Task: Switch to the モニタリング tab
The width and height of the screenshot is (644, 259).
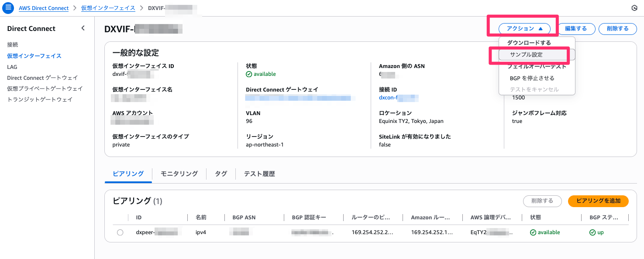Action: [x=179, y=174]
